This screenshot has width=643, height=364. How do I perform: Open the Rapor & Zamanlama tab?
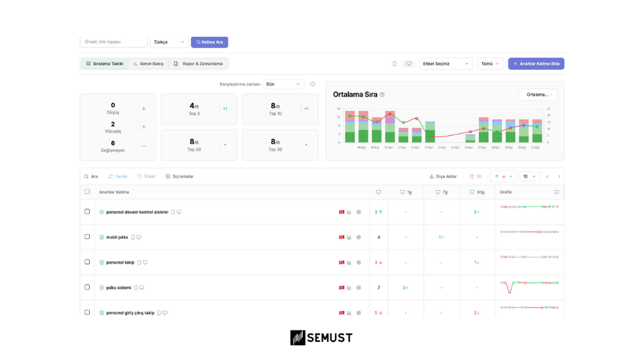coord(198,64)
